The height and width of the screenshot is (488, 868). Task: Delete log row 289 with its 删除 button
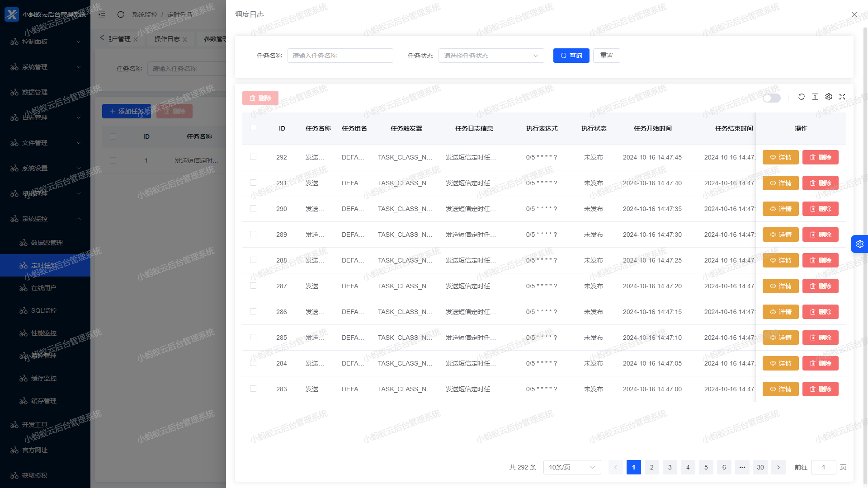tap(821, 235)
